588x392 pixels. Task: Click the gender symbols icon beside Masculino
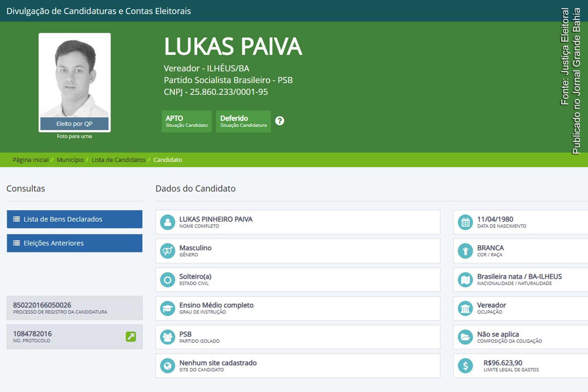(x=168, y=251)
